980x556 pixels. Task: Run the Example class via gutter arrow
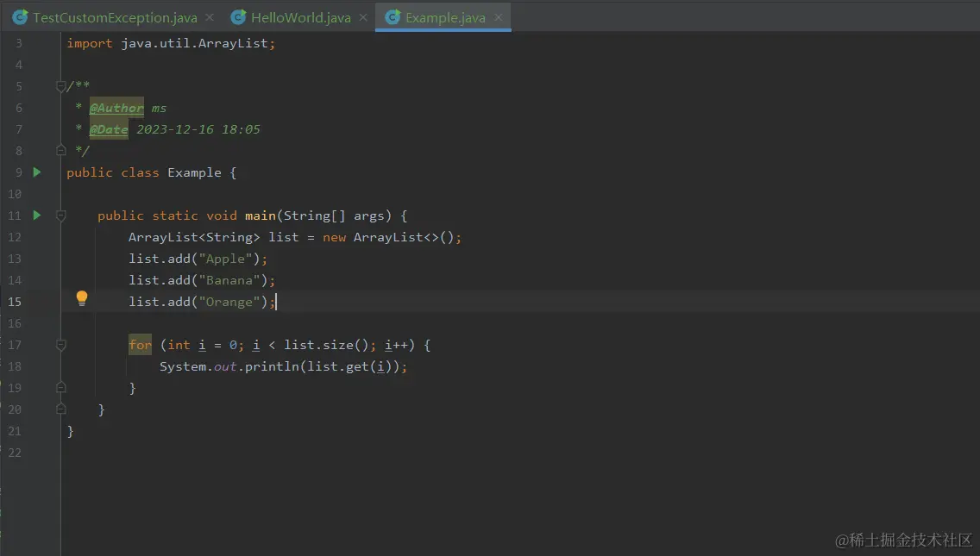click(x=37, y=172)
